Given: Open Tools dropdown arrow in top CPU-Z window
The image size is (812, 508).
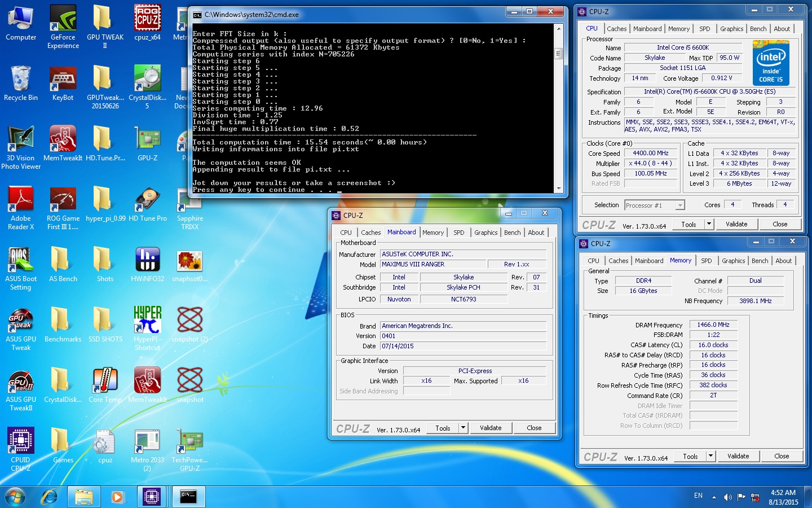Looking at the screenshot, I should coord(709,224).
